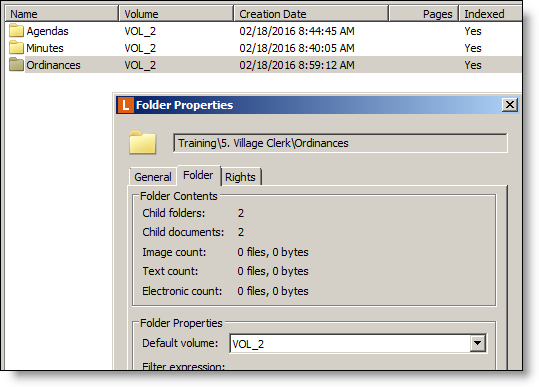This screenshot has height=387, width=539.
Task: Select the Agendas folder icon
Action: (16, 31)
